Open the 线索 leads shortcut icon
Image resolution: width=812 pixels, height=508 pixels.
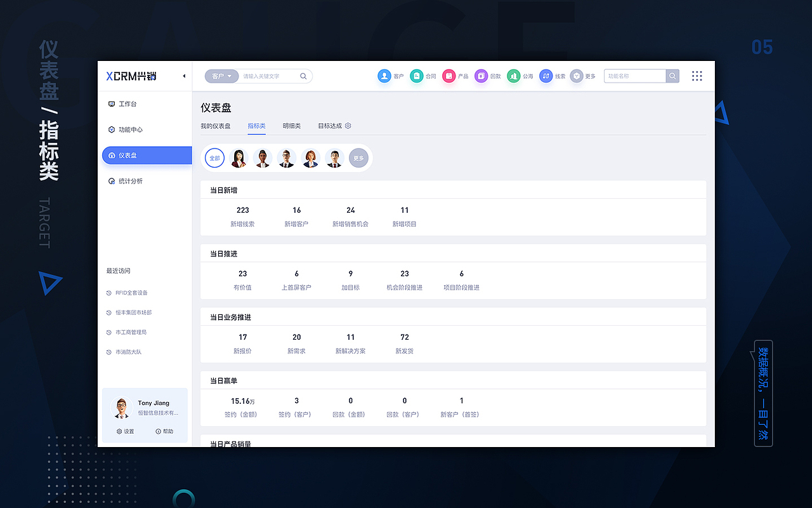click(x=546, y=76)
